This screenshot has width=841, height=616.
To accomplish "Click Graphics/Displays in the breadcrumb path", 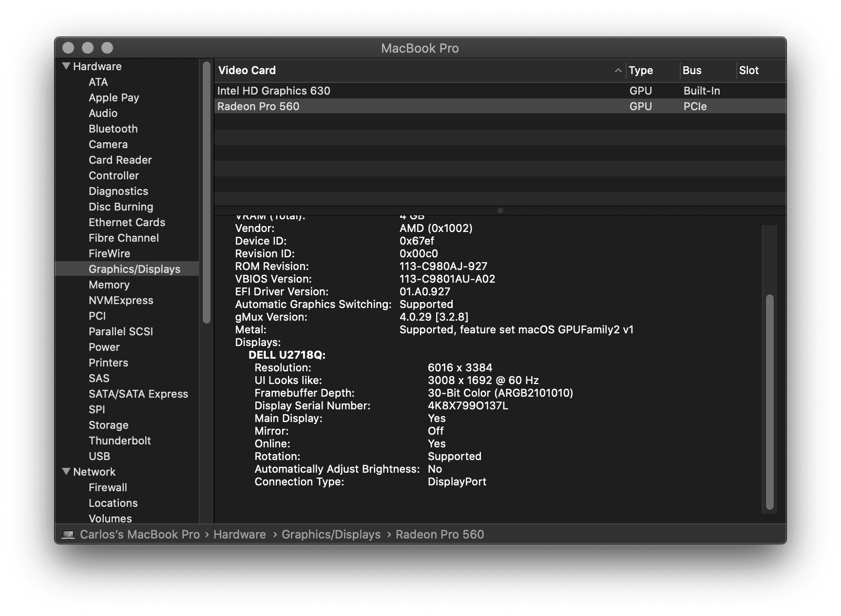I will pyautogui.click(x=331, y=534).
